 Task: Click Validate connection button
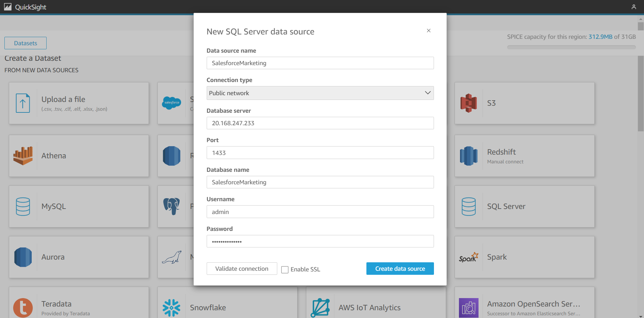(x=242, y=269)
